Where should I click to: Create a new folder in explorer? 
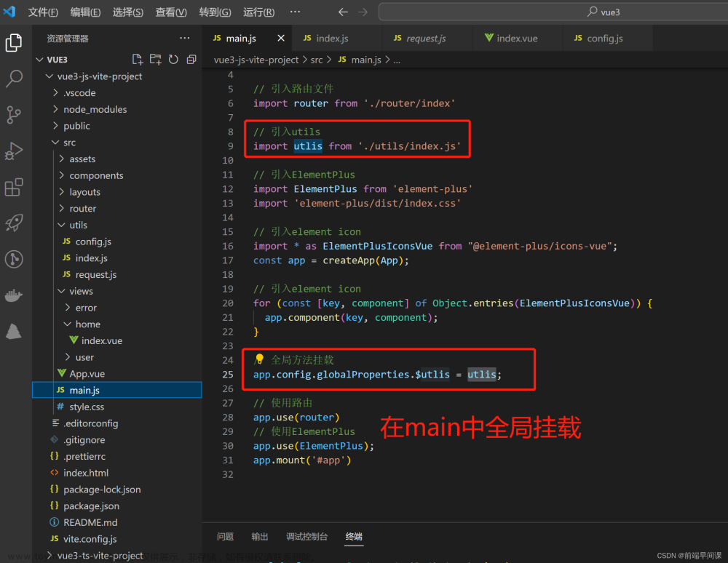pos(156,60)
